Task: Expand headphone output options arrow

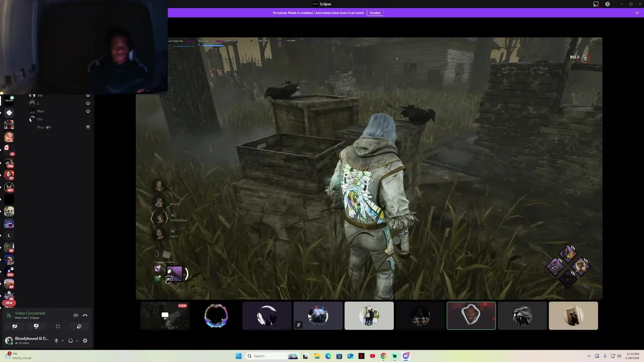Action: 76,341
